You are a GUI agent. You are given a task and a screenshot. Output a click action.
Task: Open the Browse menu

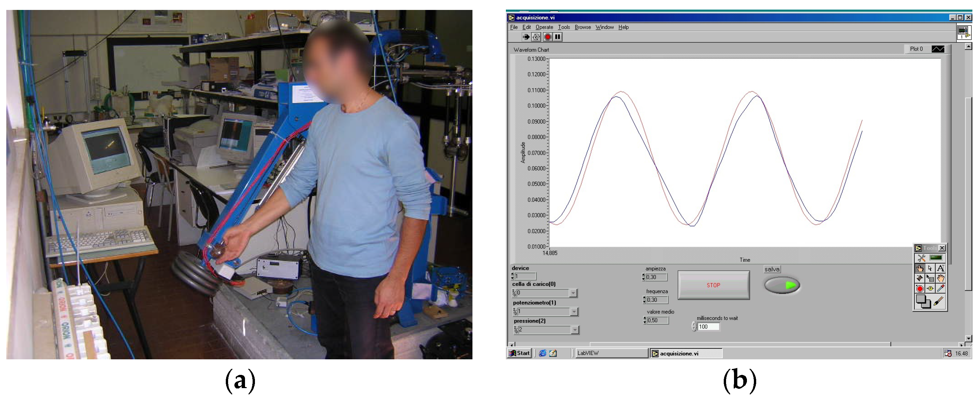[582, 27]
